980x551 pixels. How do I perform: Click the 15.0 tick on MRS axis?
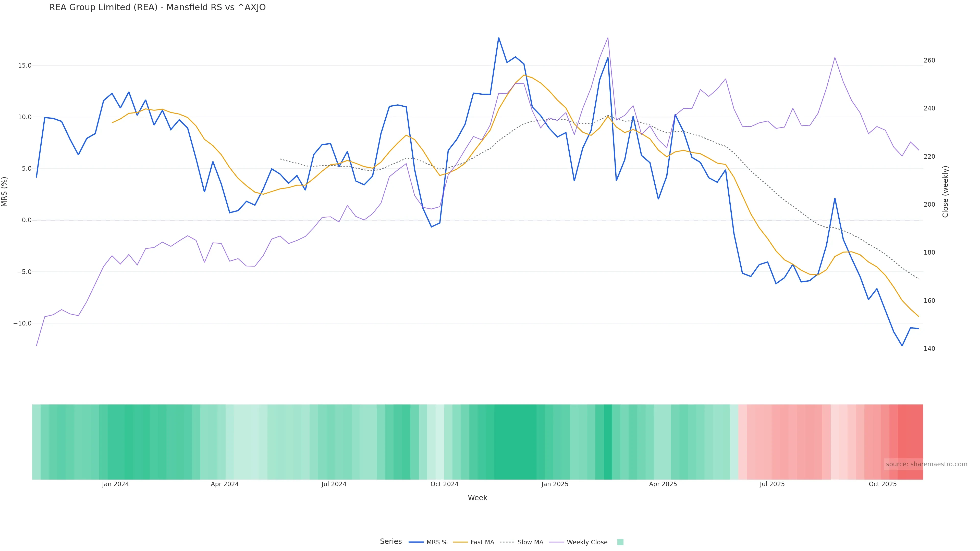pyautogui.click(x=25, y=65)
